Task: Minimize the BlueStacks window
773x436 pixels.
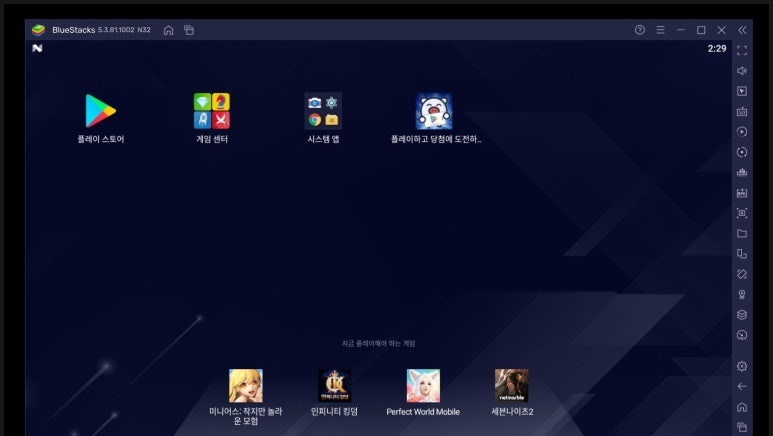Action: pyautogui.click(x=681, y=30)
